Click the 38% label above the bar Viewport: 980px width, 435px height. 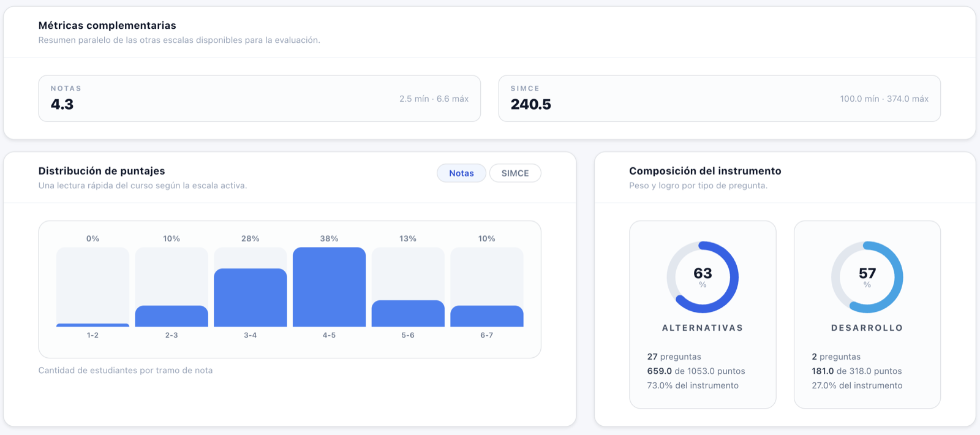329,238
